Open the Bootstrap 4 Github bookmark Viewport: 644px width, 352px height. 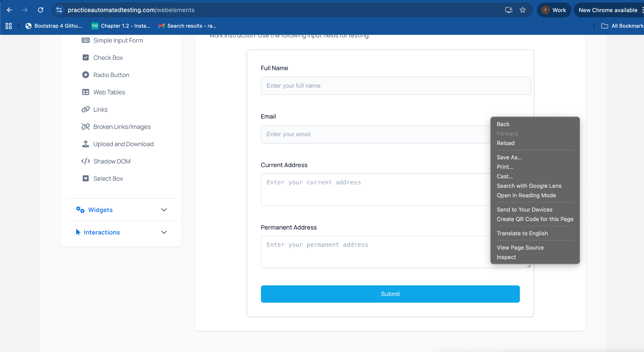pos(54,26)
